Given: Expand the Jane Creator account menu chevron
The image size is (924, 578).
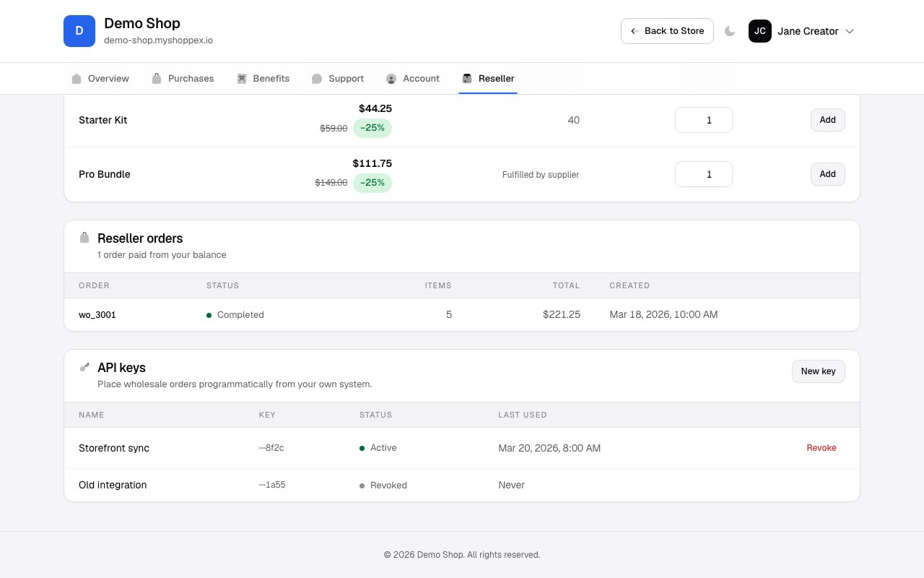Looking at the screenshot, I should coord(850,31).
